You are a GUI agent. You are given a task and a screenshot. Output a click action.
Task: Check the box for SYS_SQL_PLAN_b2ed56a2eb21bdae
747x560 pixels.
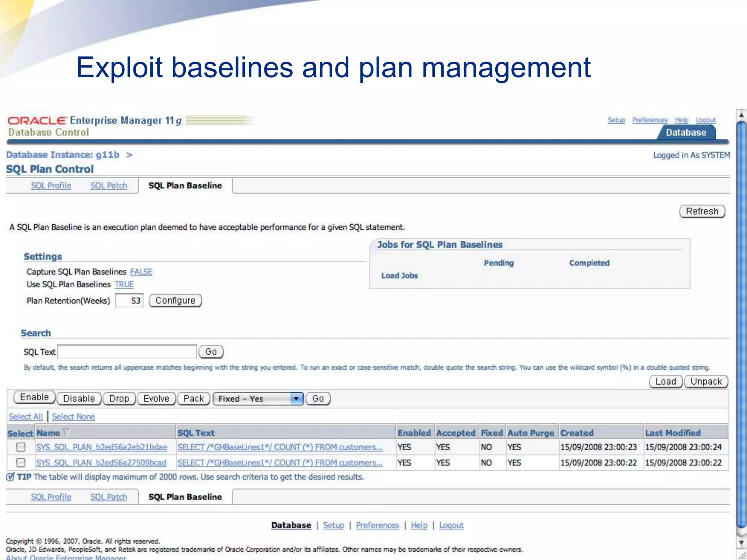coord(21,447)
